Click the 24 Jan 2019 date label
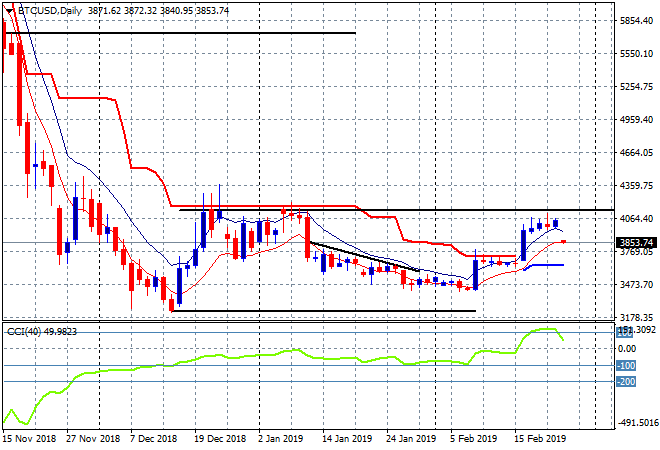Viewport: 660px width, 450px height. tap(411, 439)
